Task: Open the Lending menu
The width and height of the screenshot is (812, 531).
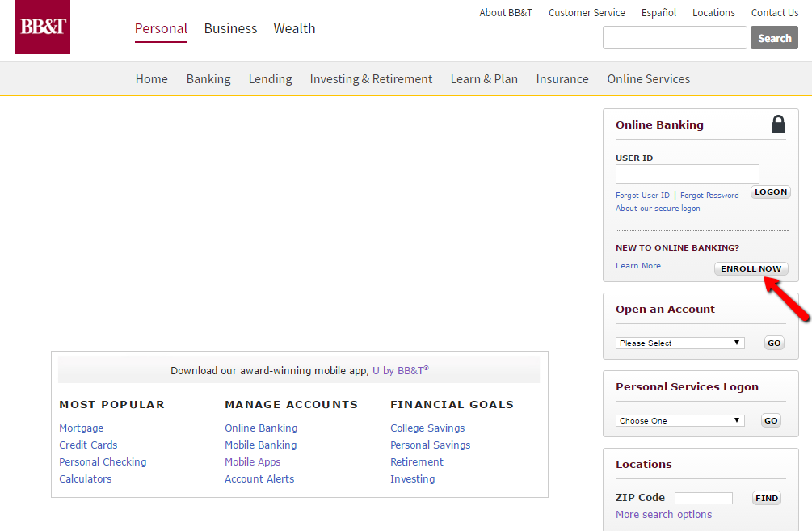Action: pos(270,78)
